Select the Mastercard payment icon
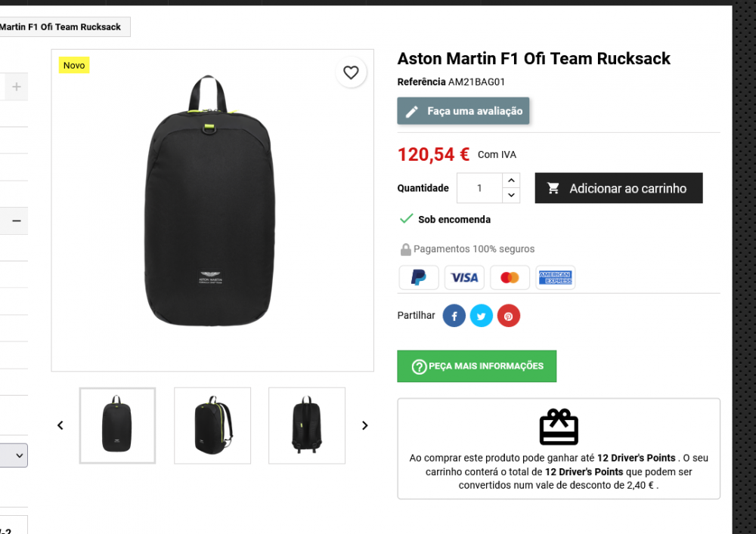Screen dimensions: 756x534 [510, 277]
